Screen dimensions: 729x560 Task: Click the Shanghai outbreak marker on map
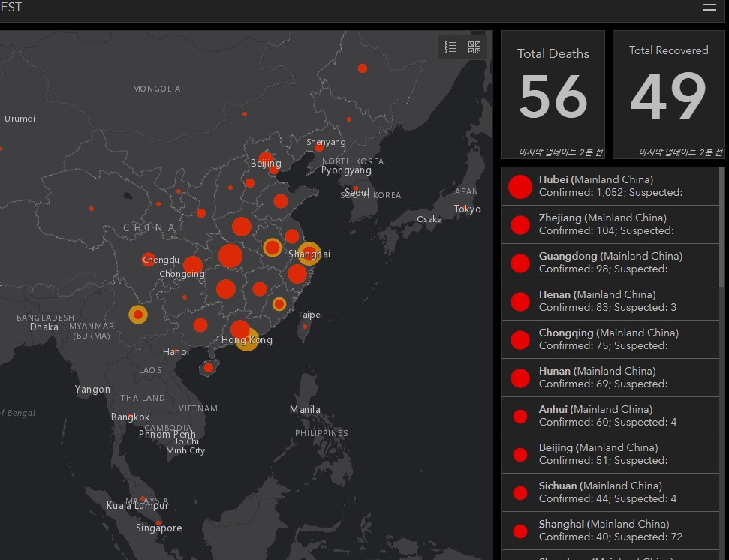coord(309,254)
